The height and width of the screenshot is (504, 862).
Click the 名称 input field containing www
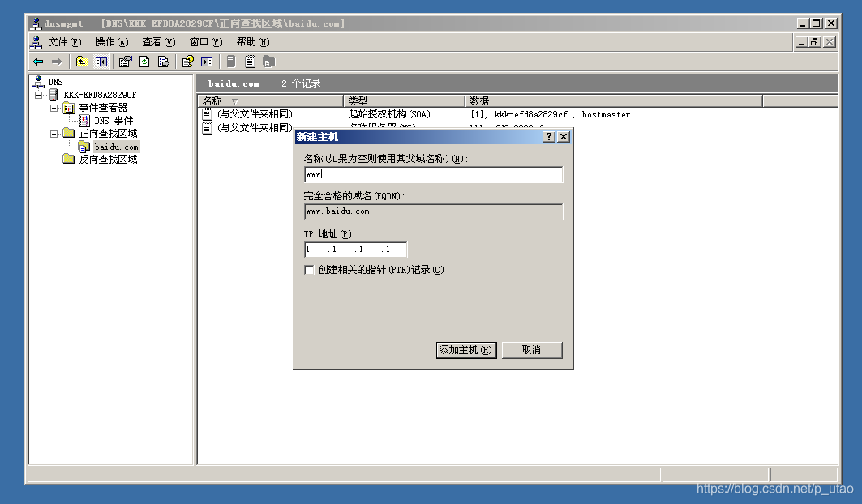coord(433,174)
